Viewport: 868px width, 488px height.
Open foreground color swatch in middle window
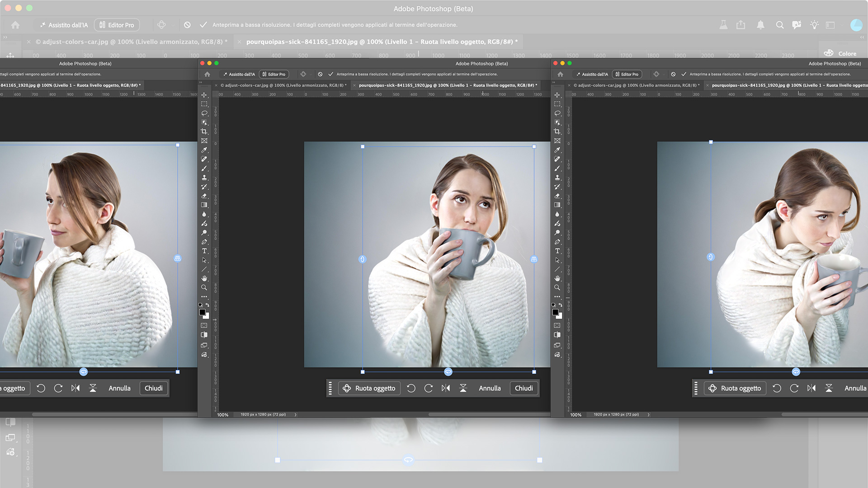(x=203, y=312)
